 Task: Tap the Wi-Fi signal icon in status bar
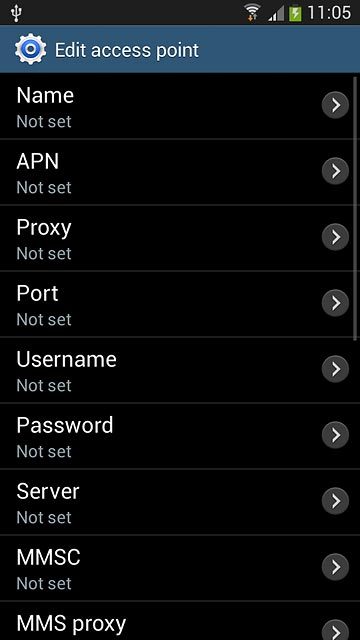click(x=253, y=12)
